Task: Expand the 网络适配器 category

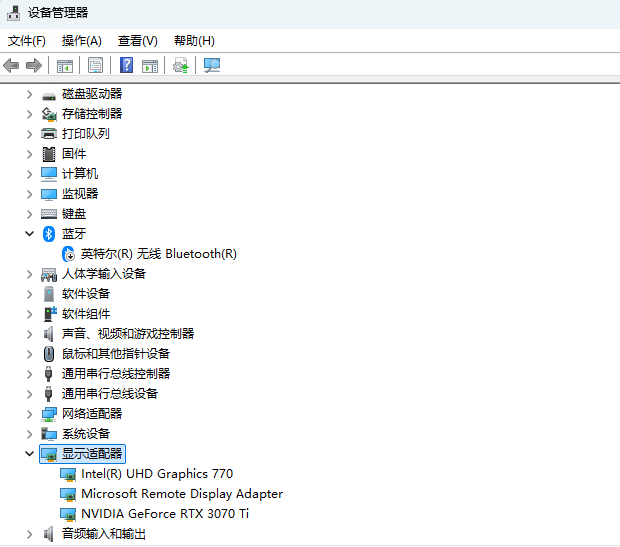Action: tap(30, 413)
